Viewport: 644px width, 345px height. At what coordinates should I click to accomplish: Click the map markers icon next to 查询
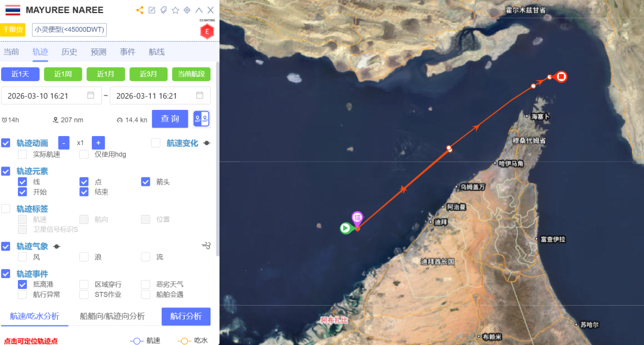point(202,119)
